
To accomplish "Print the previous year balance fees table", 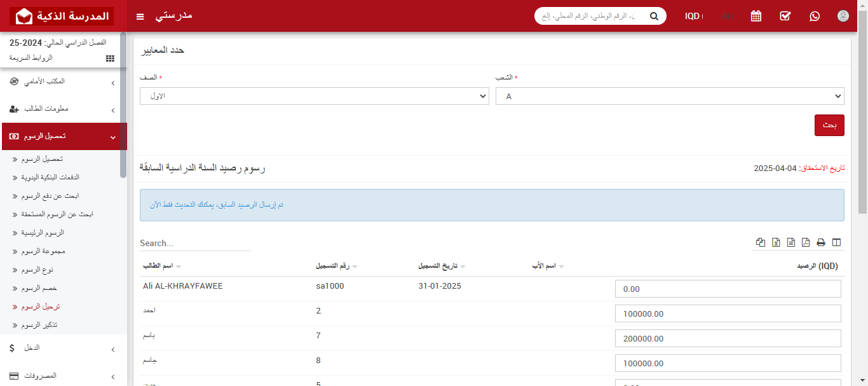I will pos(821,242).
